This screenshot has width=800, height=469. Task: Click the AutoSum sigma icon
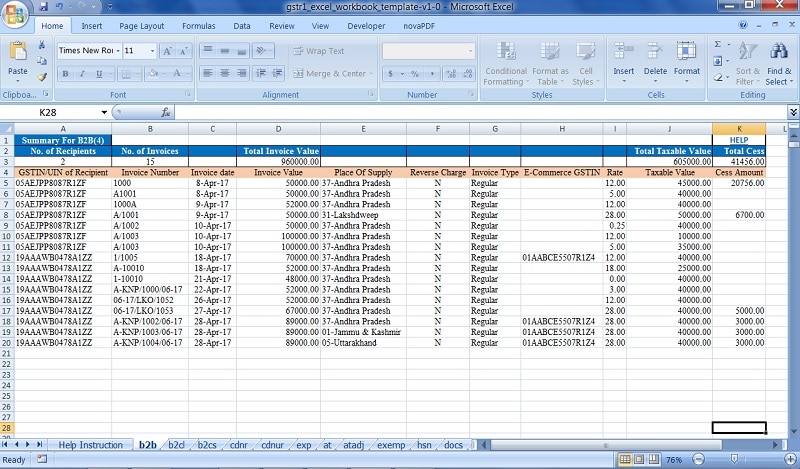[x=717, y=44]
